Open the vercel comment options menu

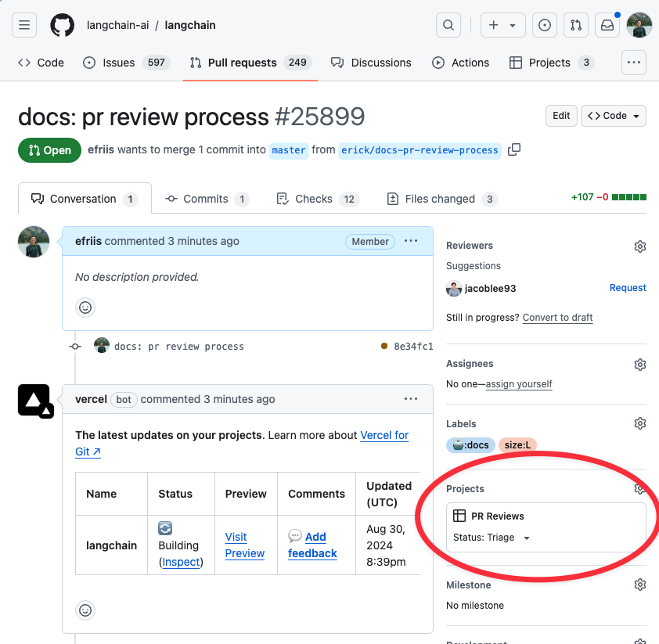411,399
